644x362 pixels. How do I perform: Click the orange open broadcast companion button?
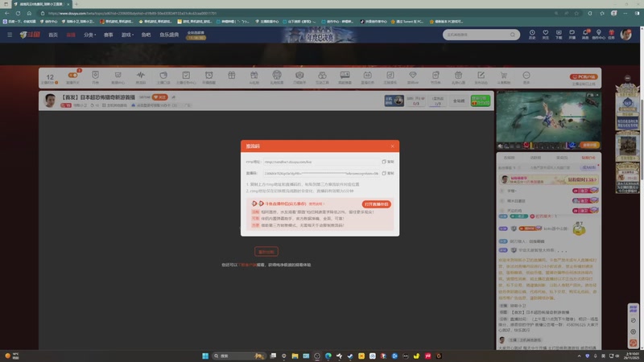(x=376, y=204)
